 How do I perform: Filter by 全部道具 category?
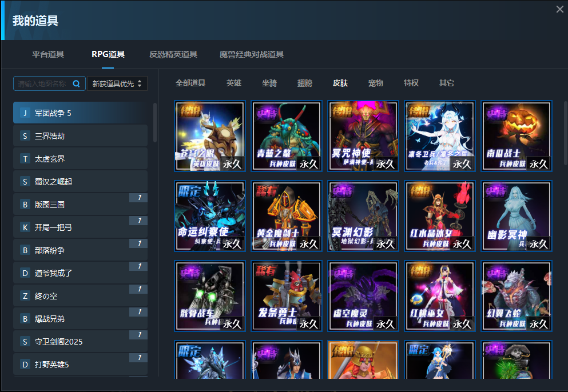click(190, 83)
